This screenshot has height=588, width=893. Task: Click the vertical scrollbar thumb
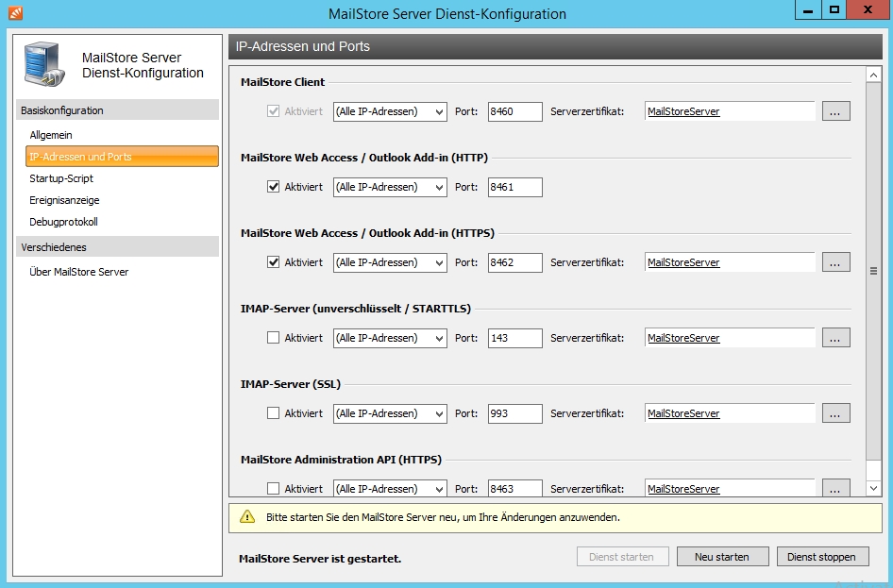point(873,271)
